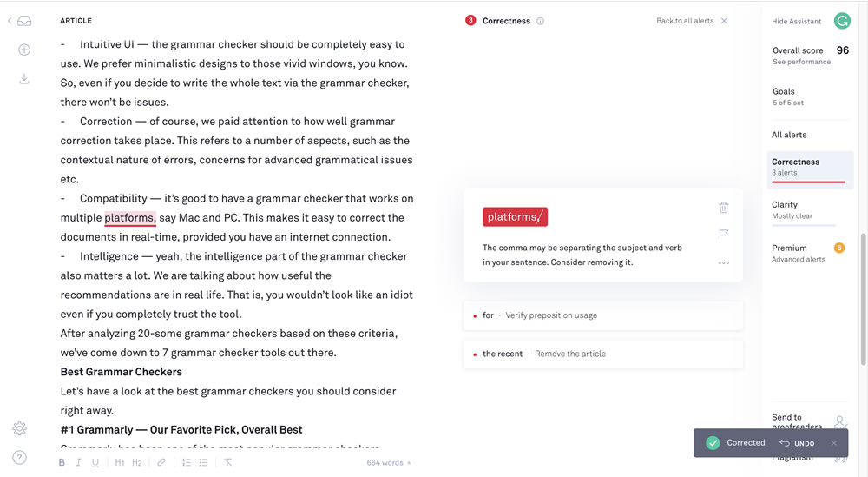Click the Best Grammar Checkers heading
This screenshot has width=868, height=477.
(x=122, y=372)
